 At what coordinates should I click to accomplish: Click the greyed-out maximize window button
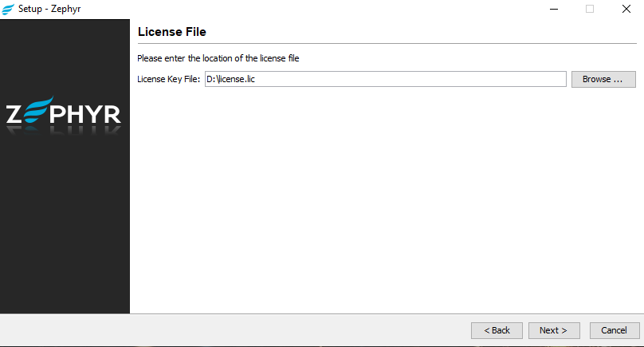point(590,9)
